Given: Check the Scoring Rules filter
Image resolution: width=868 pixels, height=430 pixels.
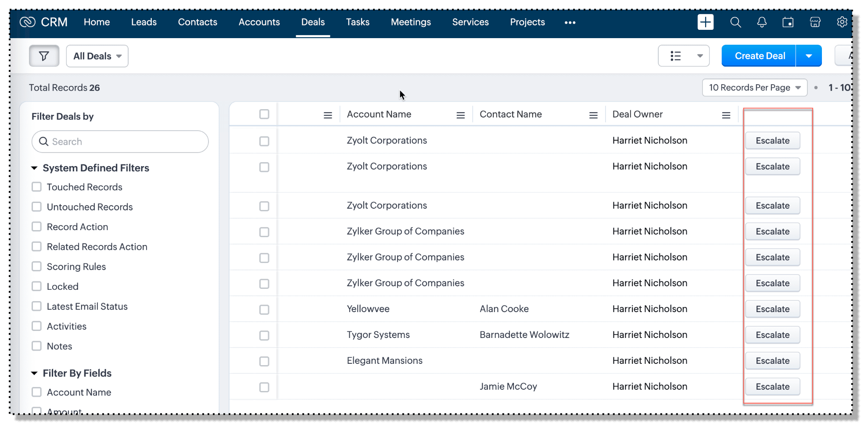Looking at the screenshot, I should pyautogui.click(x=37, y=267).
